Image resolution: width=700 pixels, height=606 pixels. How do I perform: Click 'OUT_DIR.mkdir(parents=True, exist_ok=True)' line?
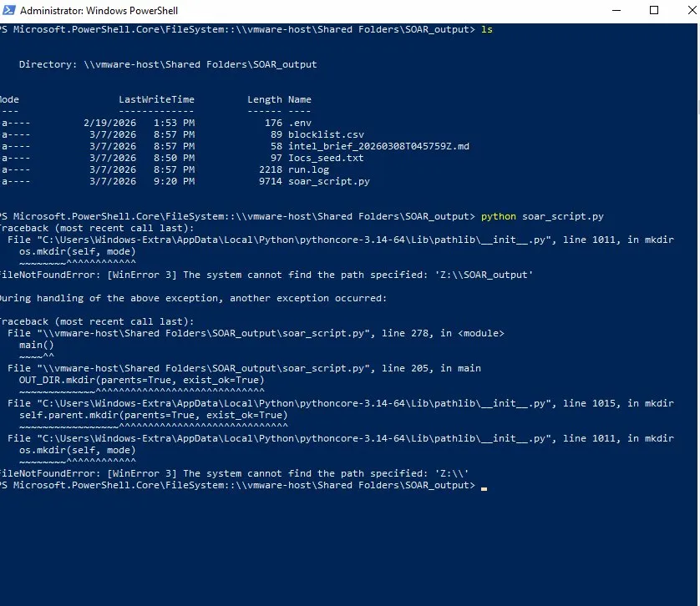pyautogui.click(x=141, y=380)
